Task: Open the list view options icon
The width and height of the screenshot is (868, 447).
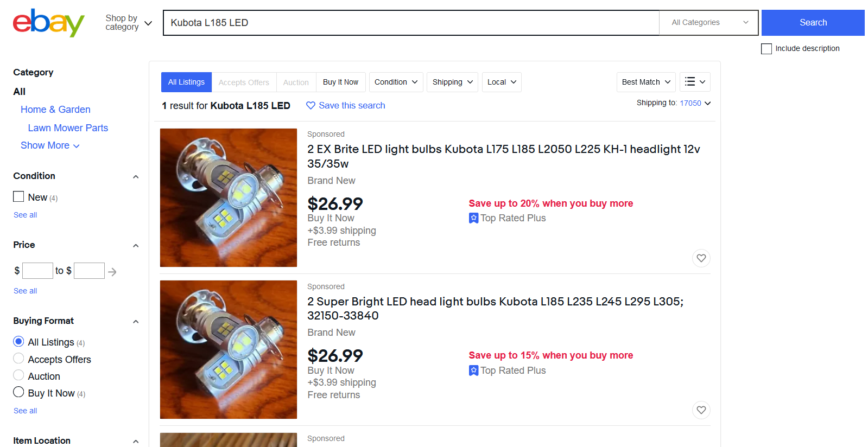Action: click(x=695, y=82)
